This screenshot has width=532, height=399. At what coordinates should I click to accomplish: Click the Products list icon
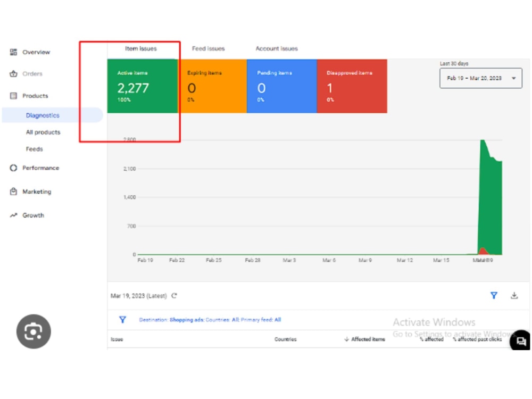pyautogui.click(x=13, y=96)
